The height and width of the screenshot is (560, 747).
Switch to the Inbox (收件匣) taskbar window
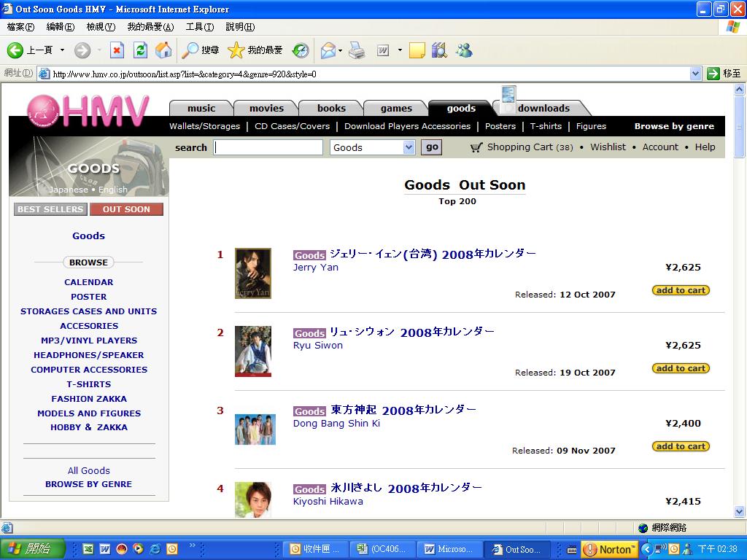[x=315, y=549]
